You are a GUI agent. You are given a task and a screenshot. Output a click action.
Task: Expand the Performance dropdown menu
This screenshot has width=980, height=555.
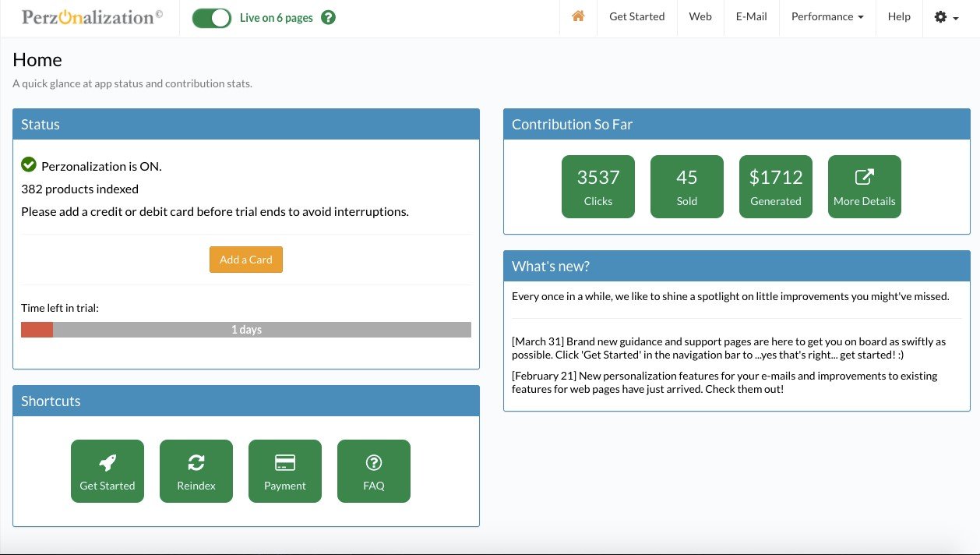(x=827, y=16)
